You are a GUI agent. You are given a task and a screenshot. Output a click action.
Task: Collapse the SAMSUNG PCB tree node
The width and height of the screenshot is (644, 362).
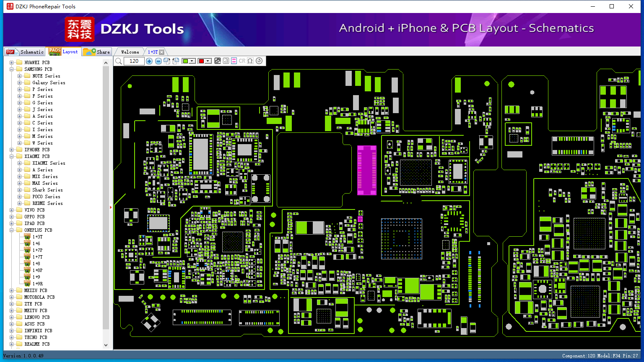(x=12, y=69)
